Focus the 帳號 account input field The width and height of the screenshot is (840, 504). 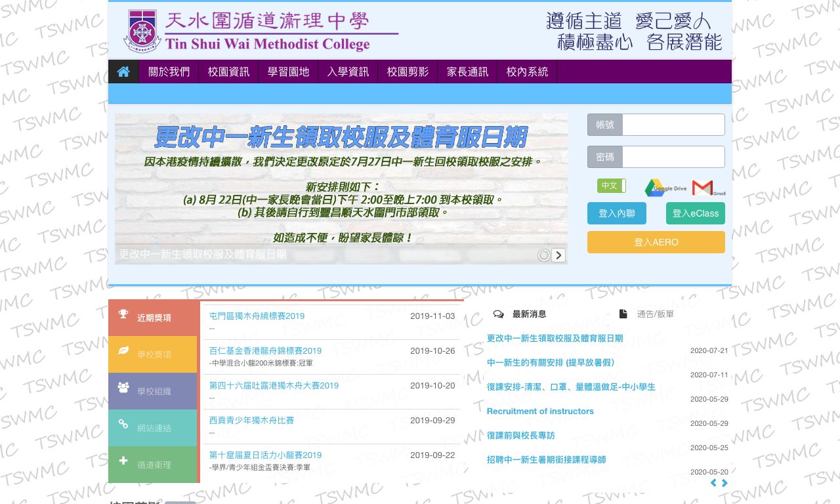673,125
